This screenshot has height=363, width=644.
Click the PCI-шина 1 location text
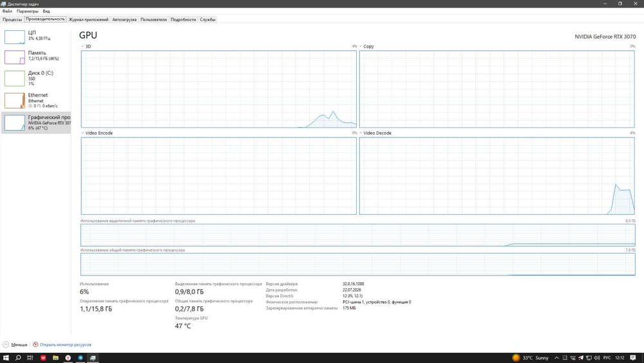(377, 302)
